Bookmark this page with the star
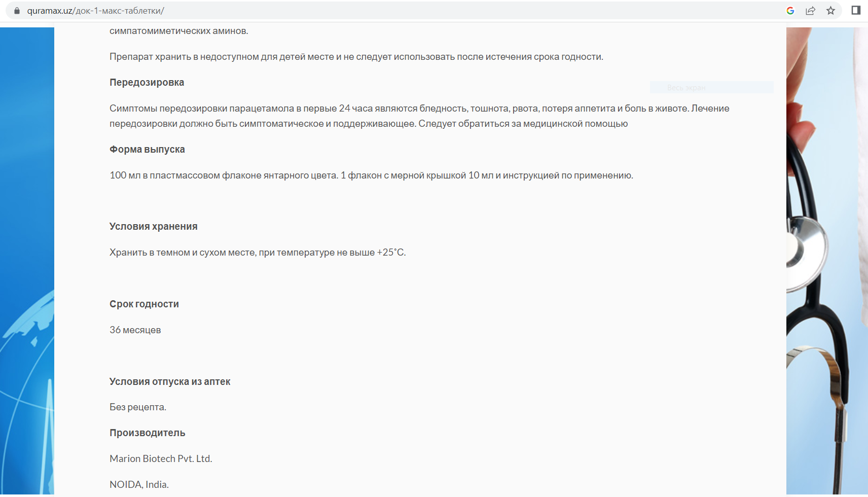Viewport: 868px width, 497px height. pos(830,11)
